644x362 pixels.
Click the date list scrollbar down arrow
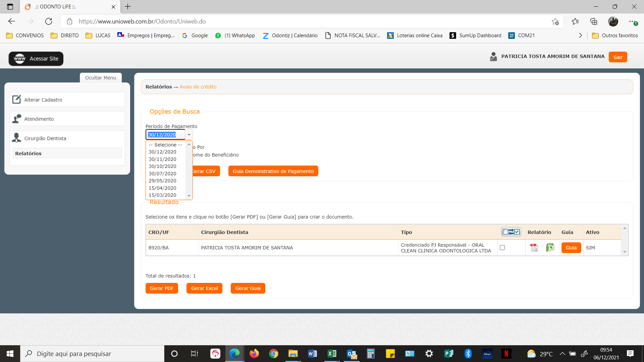click(x=189, y=196)
